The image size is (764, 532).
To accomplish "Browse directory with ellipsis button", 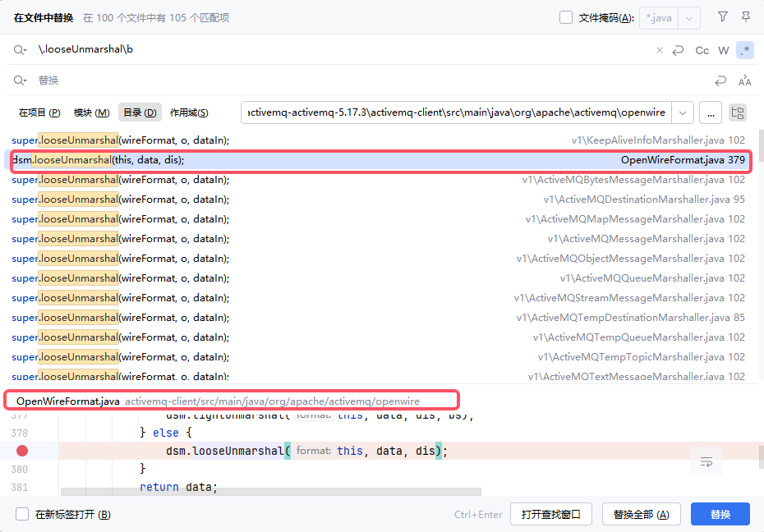I will tap(711, 113).
